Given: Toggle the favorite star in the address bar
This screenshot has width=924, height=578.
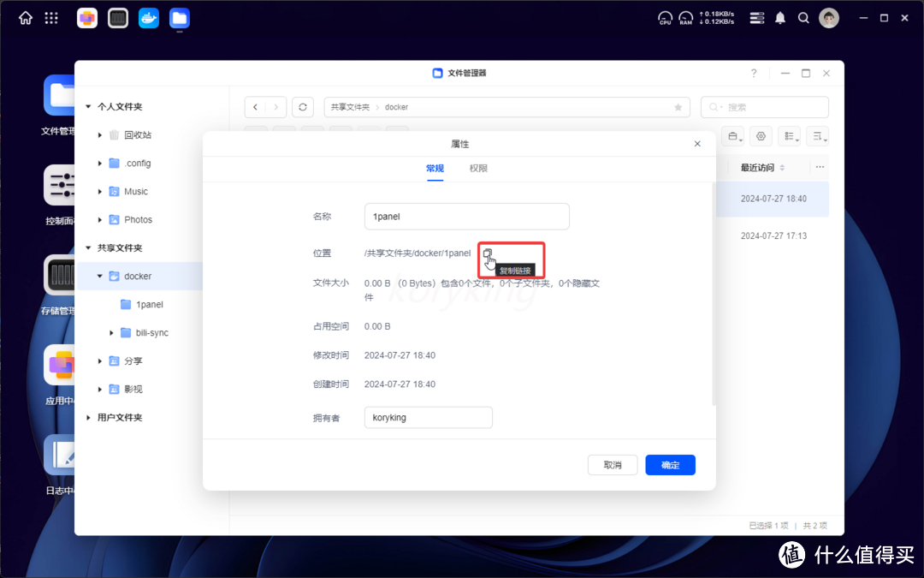Looking at the screenshot, I should [677, 107].
